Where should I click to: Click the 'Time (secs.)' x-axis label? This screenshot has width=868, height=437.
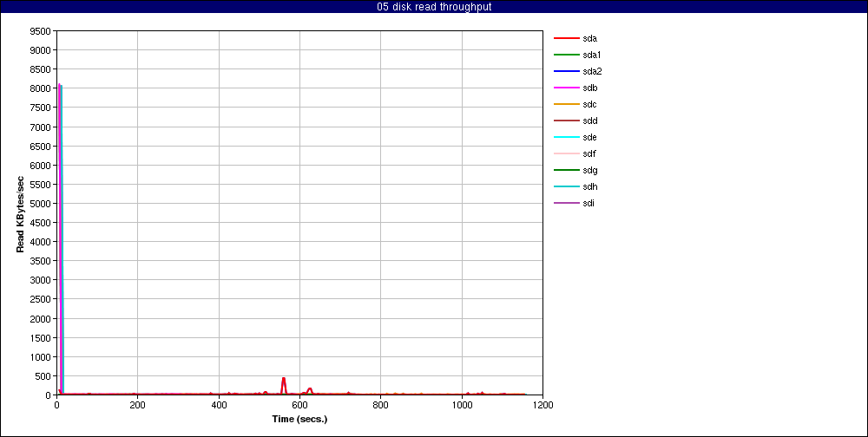pyautogui.click(x=299, y=419)
